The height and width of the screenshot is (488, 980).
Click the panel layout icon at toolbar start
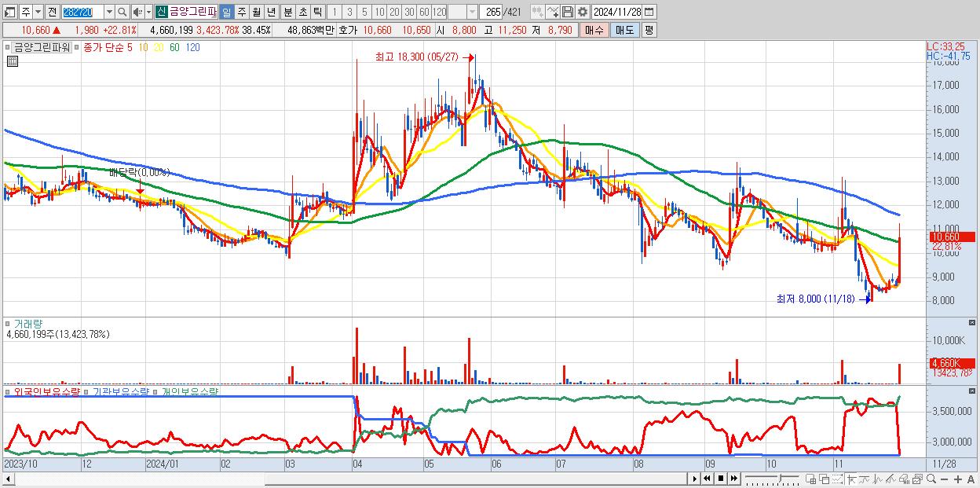point(10,12)
